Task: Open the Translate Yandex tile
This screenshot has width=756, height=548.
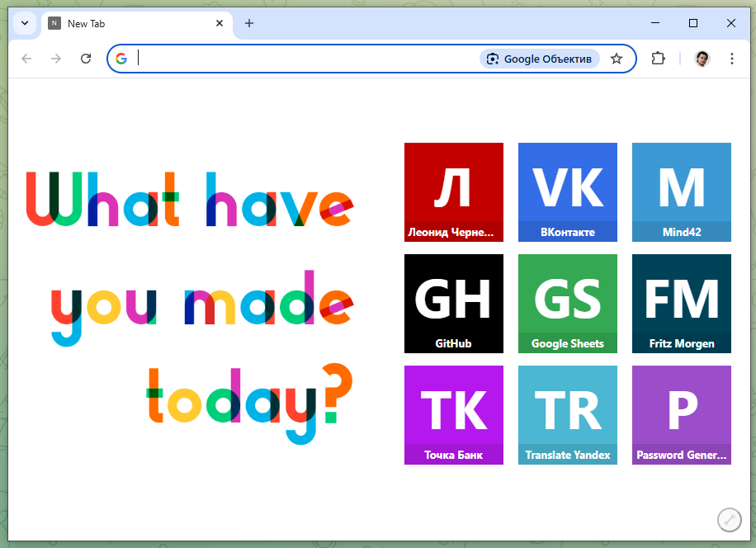Action: (x=568, y=414)
